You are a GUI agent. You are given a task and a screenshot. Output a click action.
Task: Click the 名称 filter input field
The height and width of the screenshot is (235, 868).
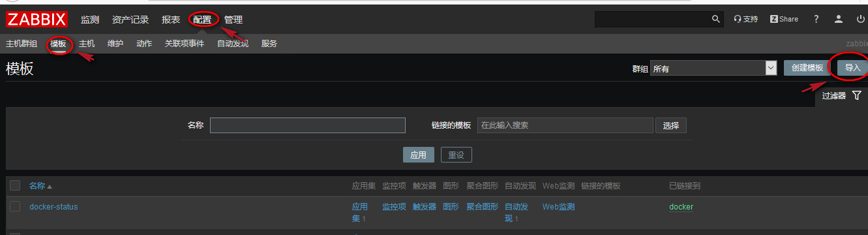[x=308, y=125]
